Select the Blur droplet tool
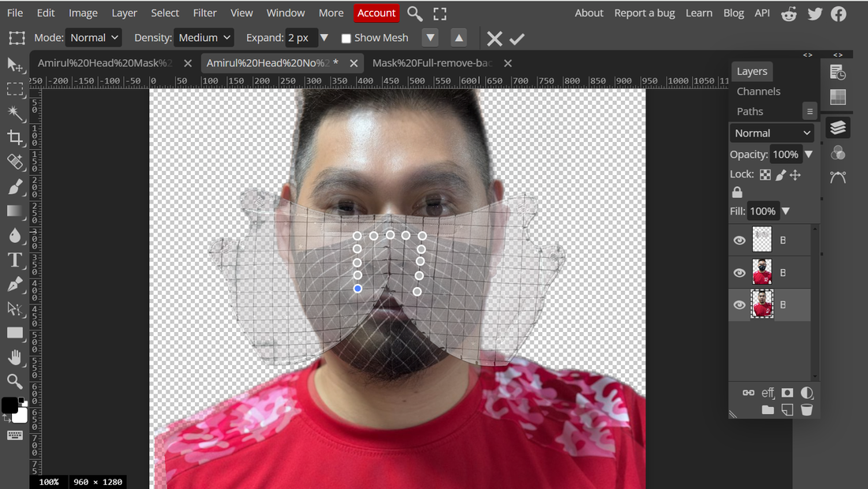The image size is (868, 489). (15, 235)
